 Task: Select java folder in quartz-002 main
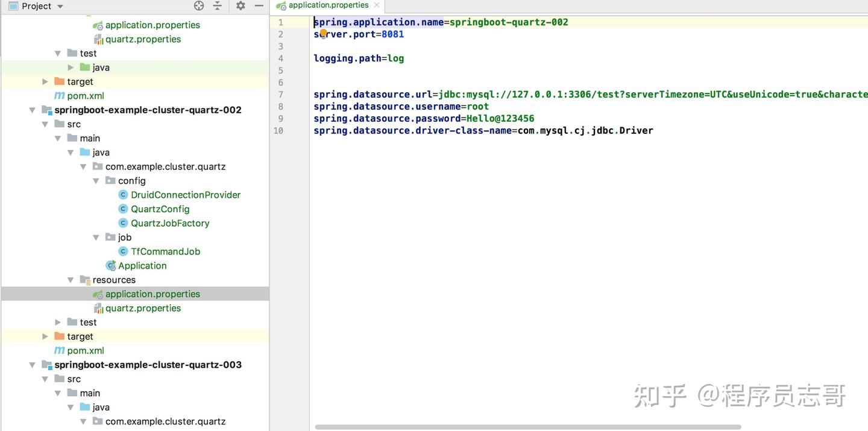(101, 153)
